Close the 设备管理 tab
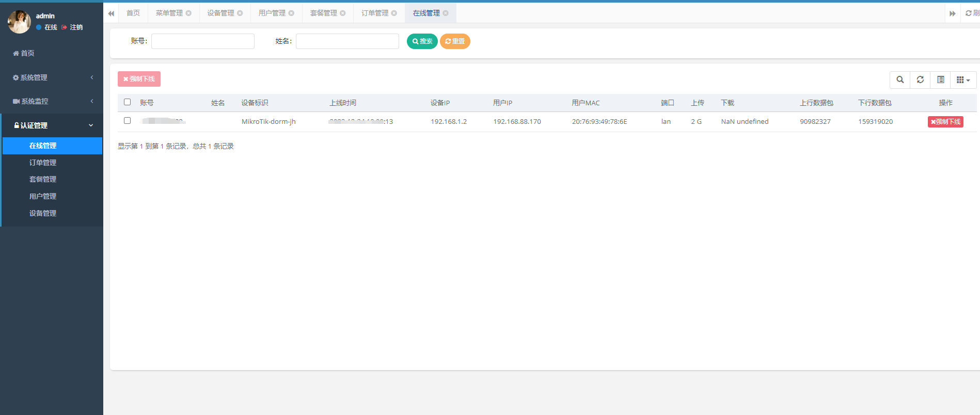980x415 pixels. [x=240, y=13]
